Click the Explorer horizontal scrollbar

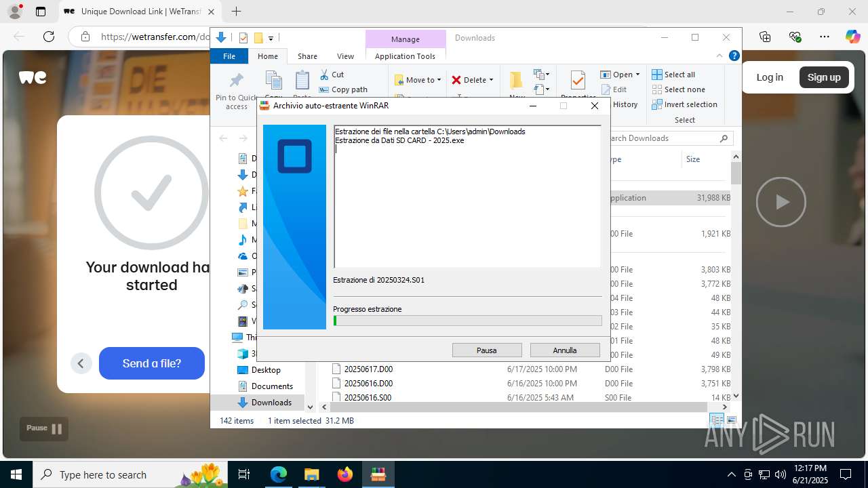[519, 407]
